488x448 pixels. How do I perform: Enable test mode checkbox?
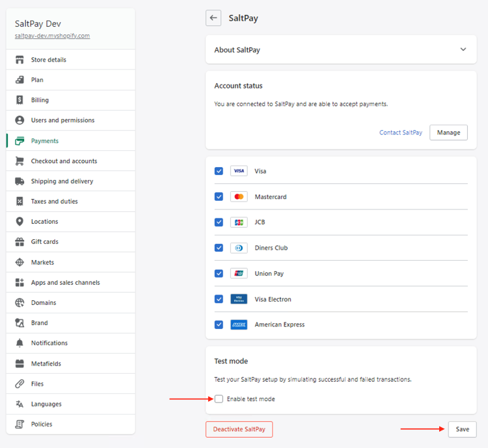pos(219,399)
